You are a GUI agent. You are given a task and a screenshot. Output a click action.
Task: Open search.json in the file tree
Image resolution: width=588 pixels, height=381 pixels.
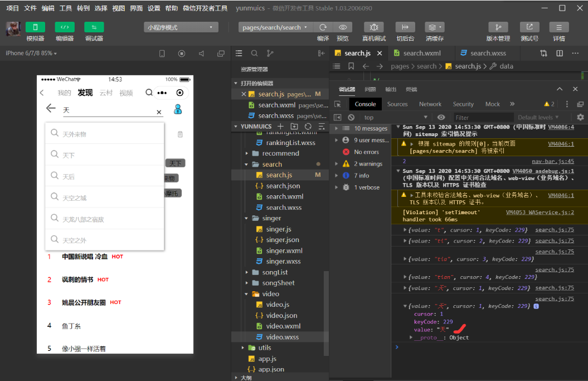coord(283,186)
